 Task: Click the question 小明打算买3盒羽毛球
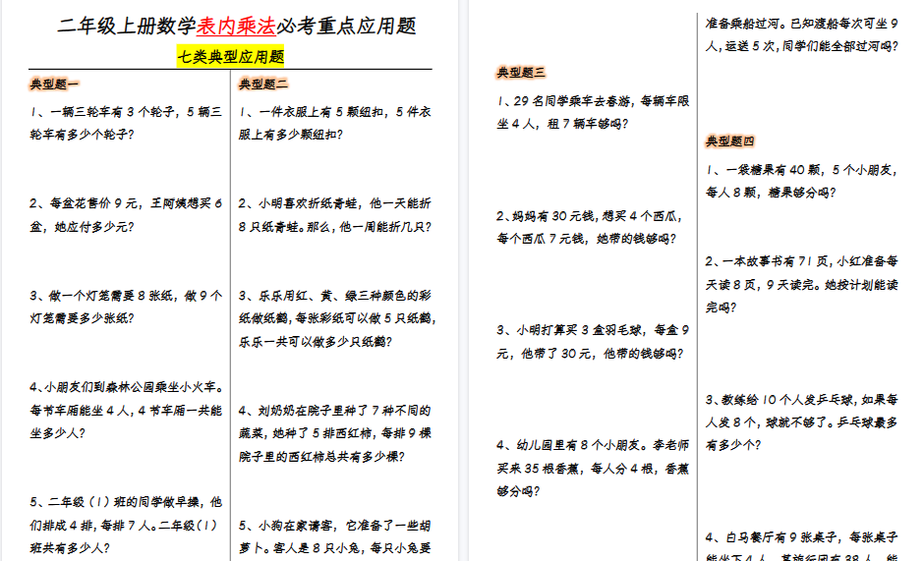click(593, 342)
